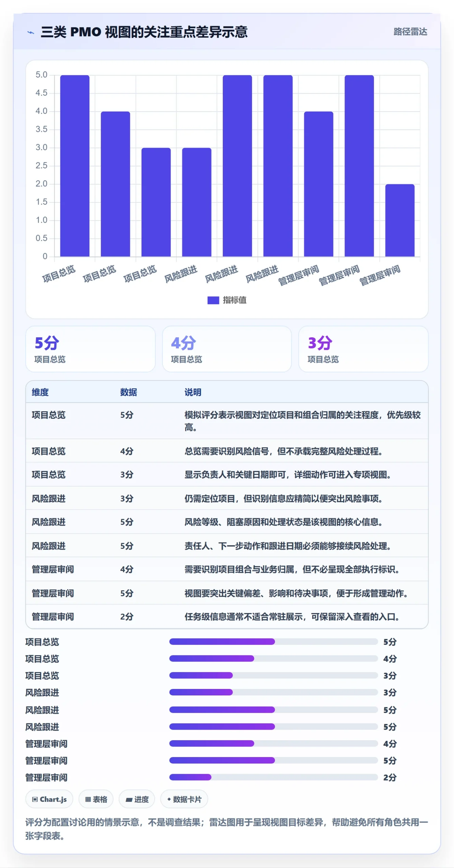Click the 项目总览 progress bar showing 5分
Screen dimensions: 454x868
[274, 642]
